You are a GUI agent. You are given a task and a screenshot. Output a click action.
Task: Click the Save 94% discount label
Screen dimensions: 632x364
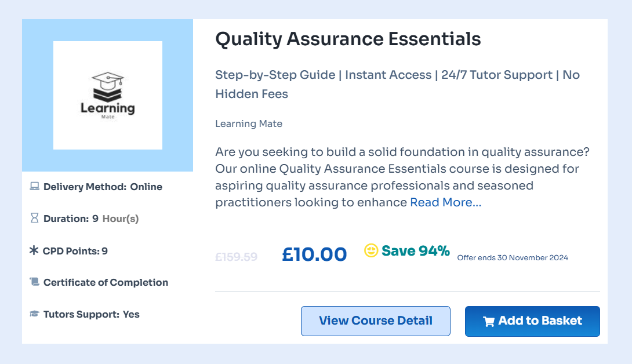click(415, 251)
